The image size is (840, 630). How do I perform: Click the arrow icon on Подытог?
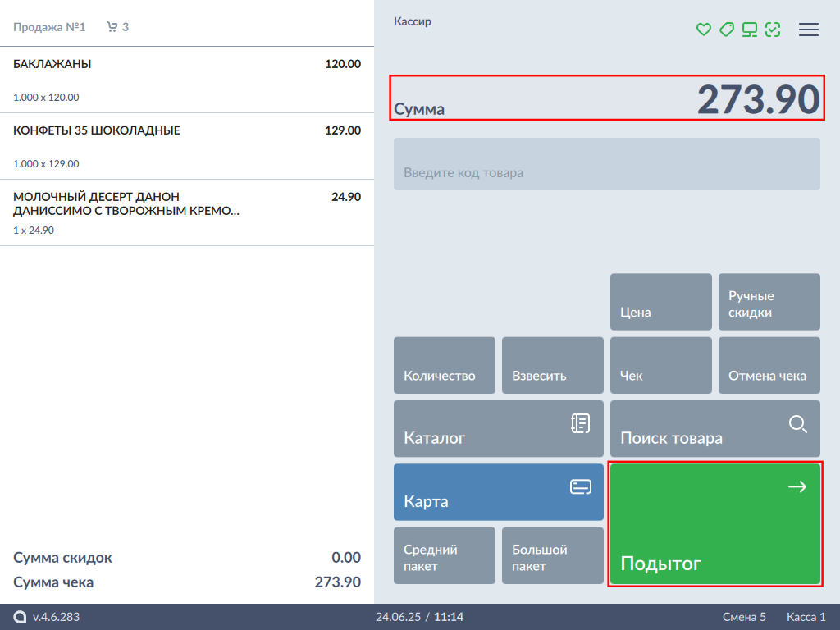pos(797,487)
